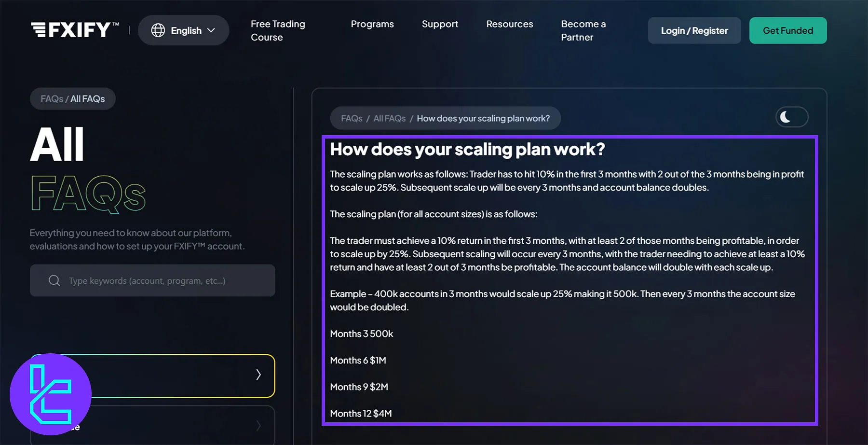Toggle the dark mode moon switch

point(791,117)
